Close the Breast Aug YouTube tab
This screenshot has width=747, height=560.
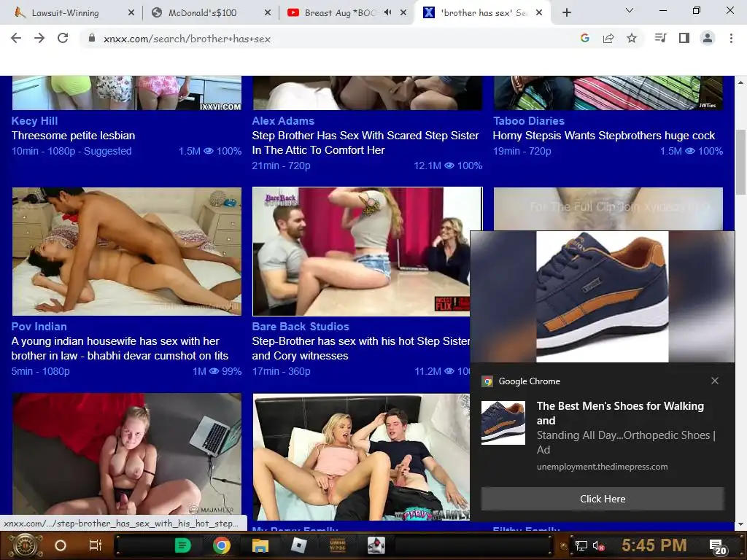403,13
